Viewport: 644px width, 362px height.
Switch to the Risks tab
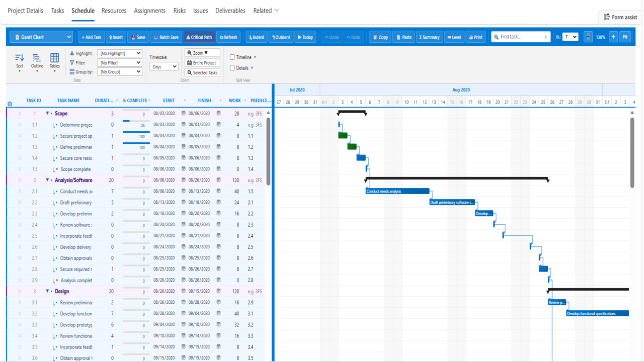[179, 11]
